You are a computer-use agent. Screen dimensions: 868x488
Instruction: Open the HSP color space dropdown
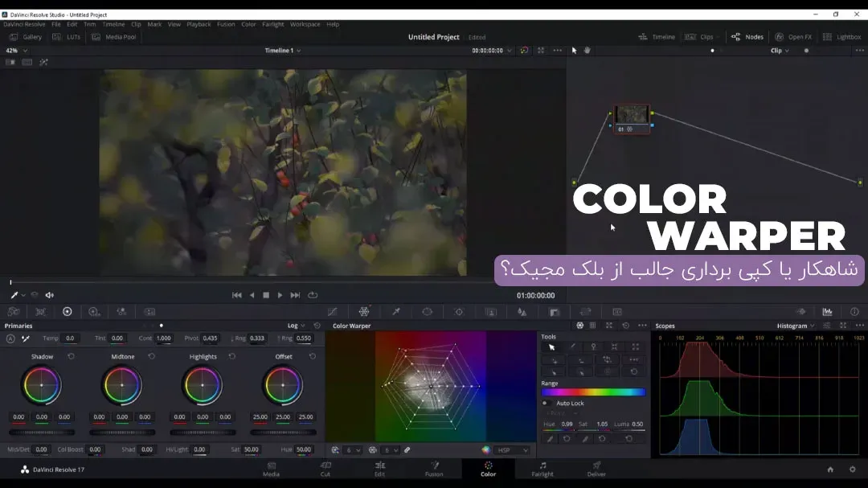click(x=513, y=450)
